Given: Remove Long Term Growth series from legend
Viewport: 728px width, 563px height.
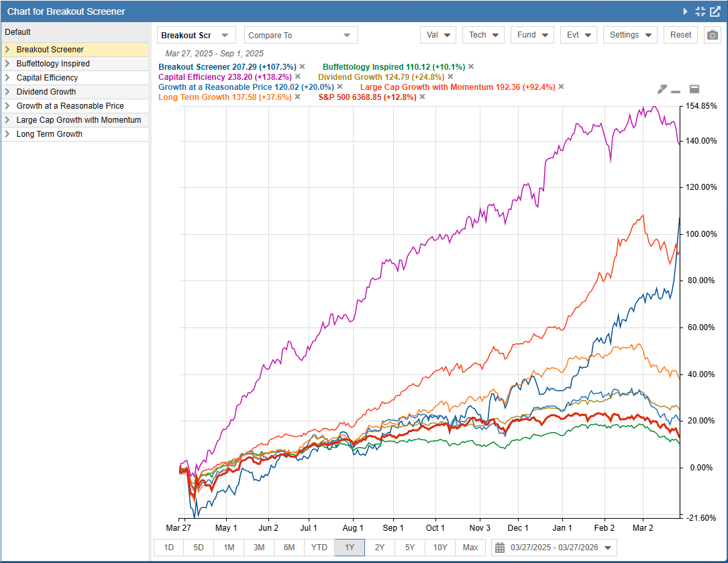Looking at the screenshot, I should click(298, 97).
